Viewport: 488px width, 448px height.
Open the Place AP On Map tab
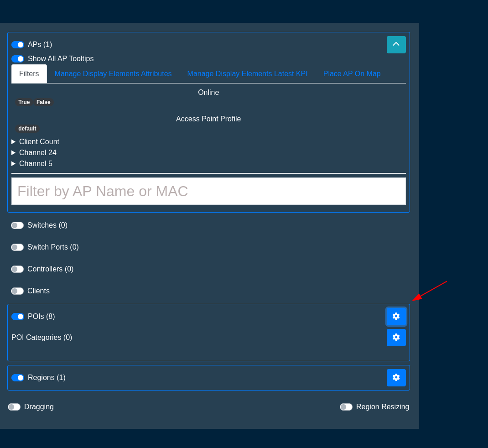[352, 74]
